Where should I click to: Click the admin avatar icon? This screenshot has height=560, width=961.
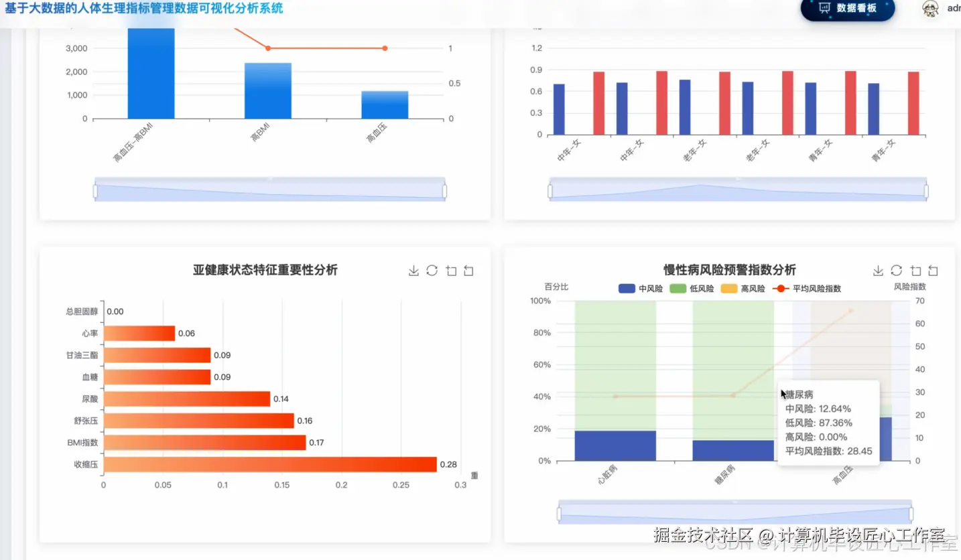tap(930, 10)
